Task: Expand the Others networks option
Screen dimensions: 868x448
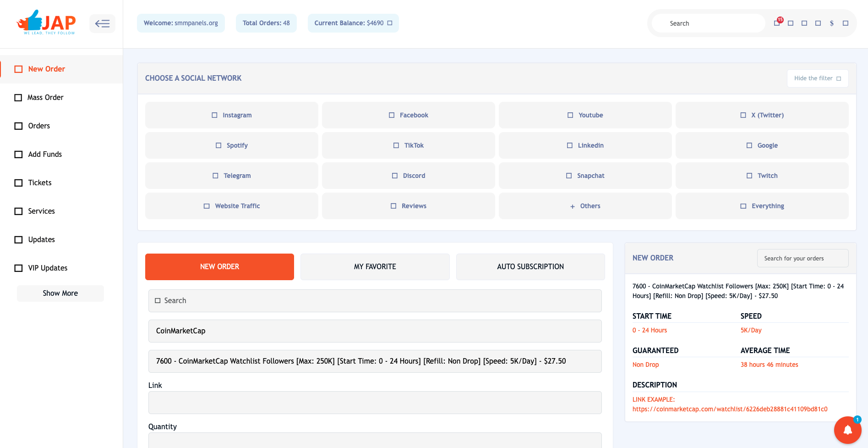Action: coord(585,206)
